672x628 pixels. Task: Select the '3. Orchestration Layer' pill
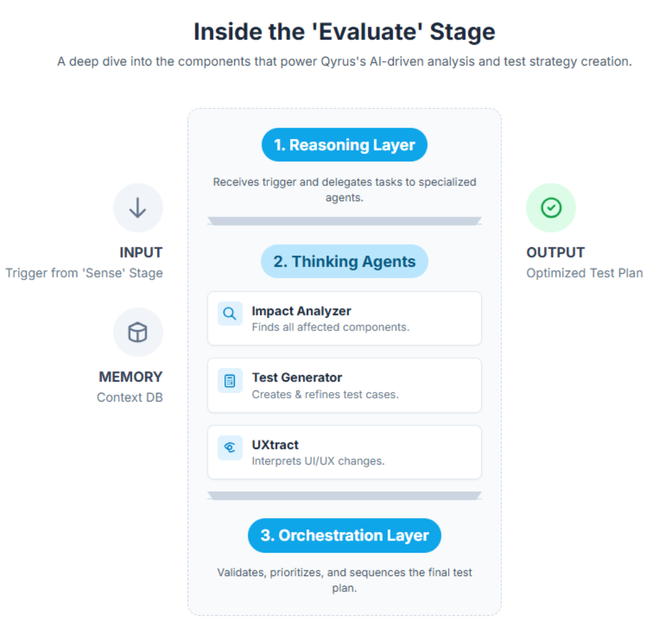[x=344, y=535]
